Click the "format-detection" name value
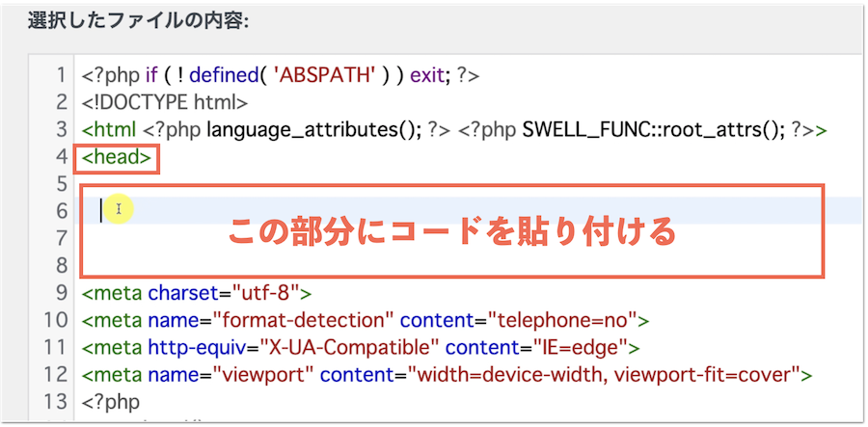This screenshot has width=868, height=427. [x=302, y=319]
